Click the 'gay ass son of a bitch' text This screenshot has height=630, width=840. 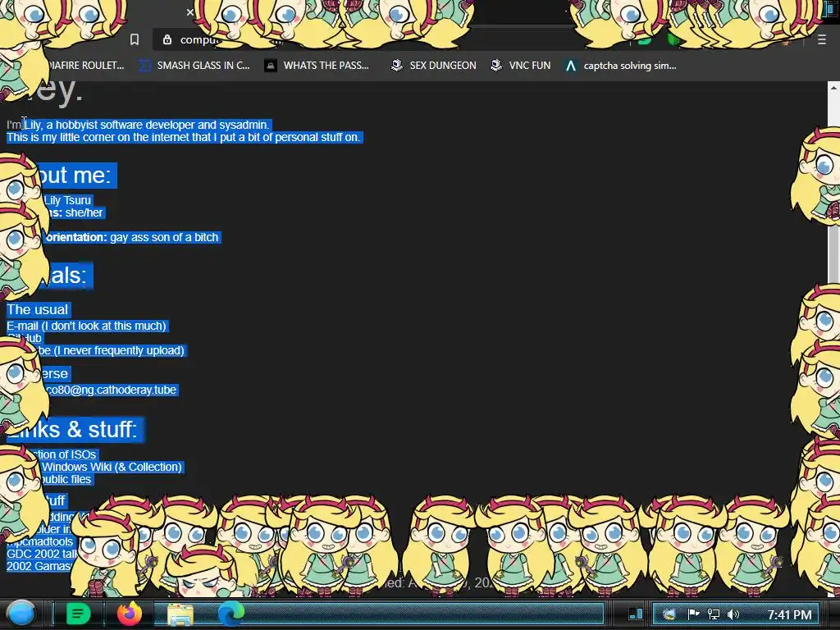(164, 237)
